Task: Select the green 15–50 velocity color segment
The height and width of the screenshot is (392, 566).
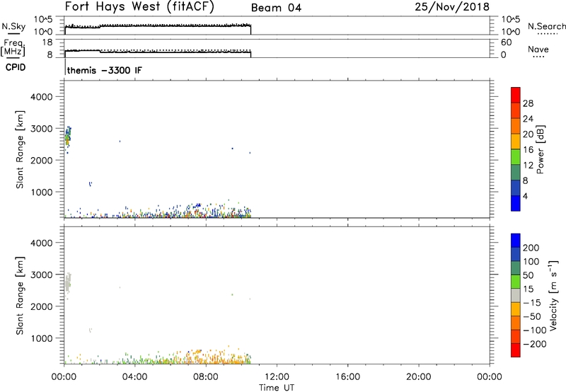Action: pos(516,282)
